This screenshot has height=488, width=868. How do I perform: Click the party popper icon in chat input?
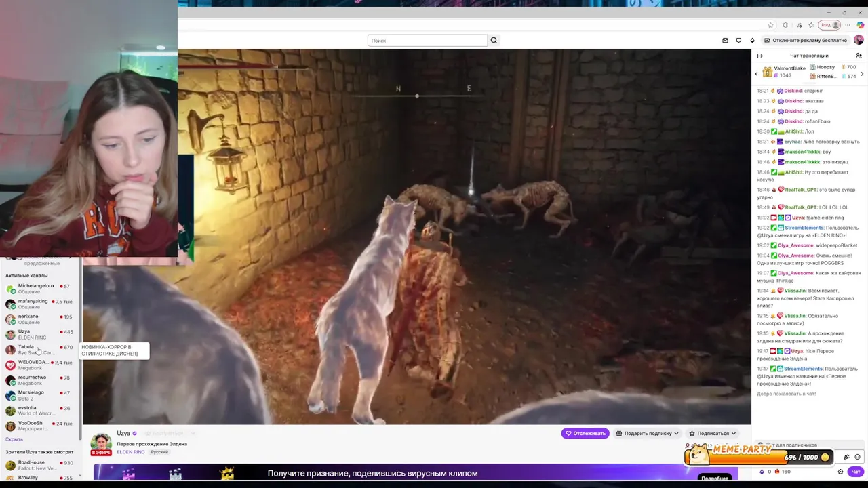coord(846,457)
